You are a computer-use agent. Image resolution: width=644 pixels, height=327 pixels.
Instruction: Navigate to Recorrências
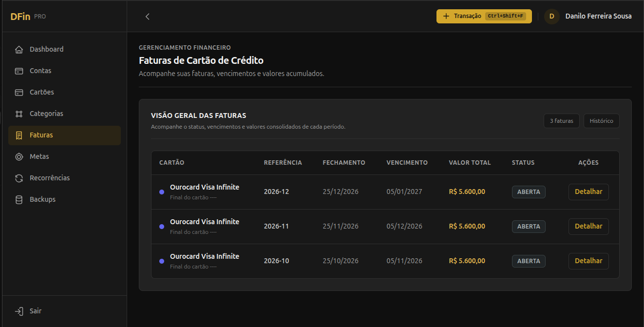[64, 178]
